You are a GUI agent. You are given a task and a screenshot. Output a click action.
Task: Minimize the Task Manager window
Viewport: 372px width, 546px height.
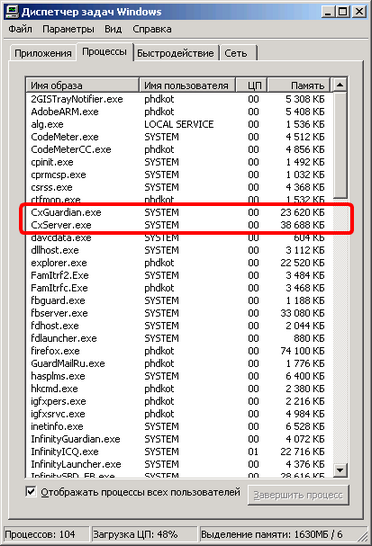point(328,12)
